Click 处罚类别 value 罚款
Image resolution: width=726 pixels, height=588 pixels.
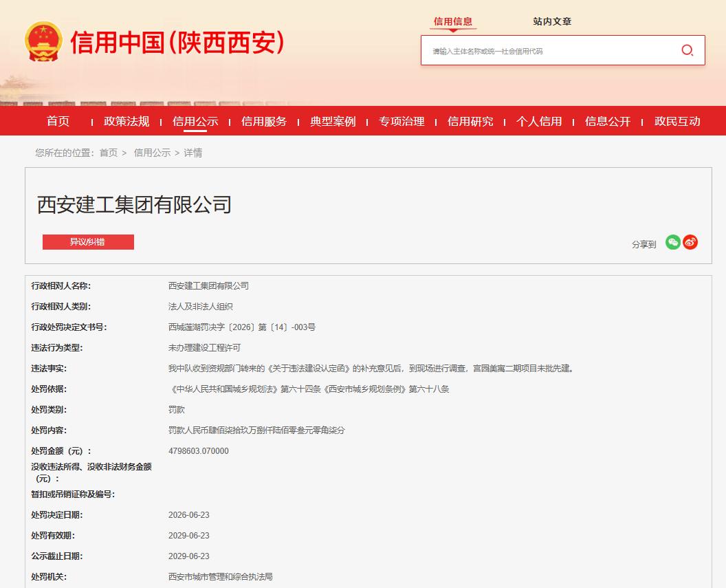click(177, 410)
